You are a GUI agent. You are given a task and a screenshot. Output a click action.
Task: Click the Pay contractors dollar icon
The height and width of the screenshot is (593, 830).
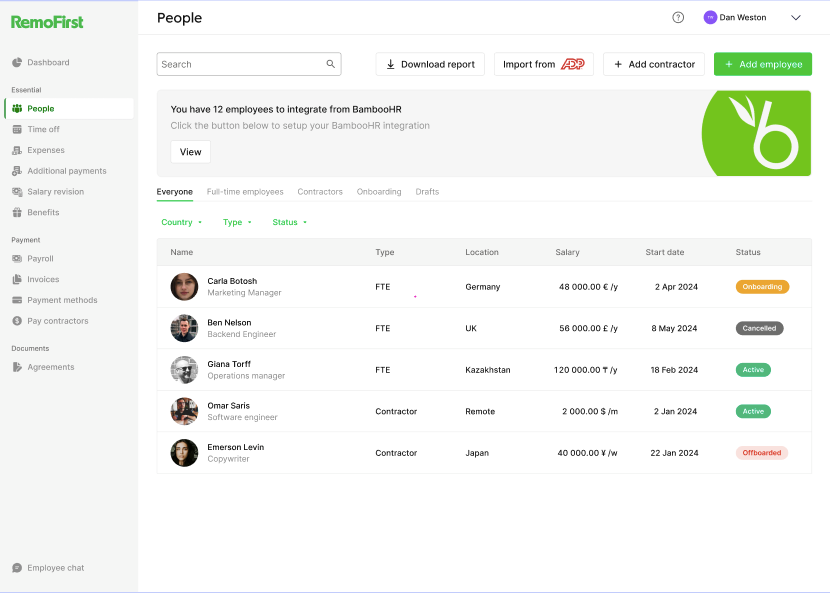click(x=17, y=321)
